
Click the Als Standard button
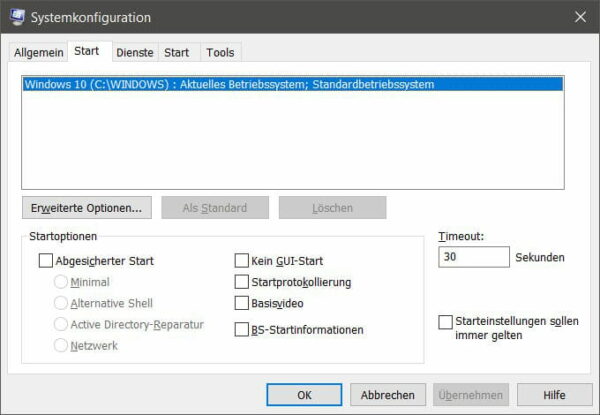click(215, 208)
